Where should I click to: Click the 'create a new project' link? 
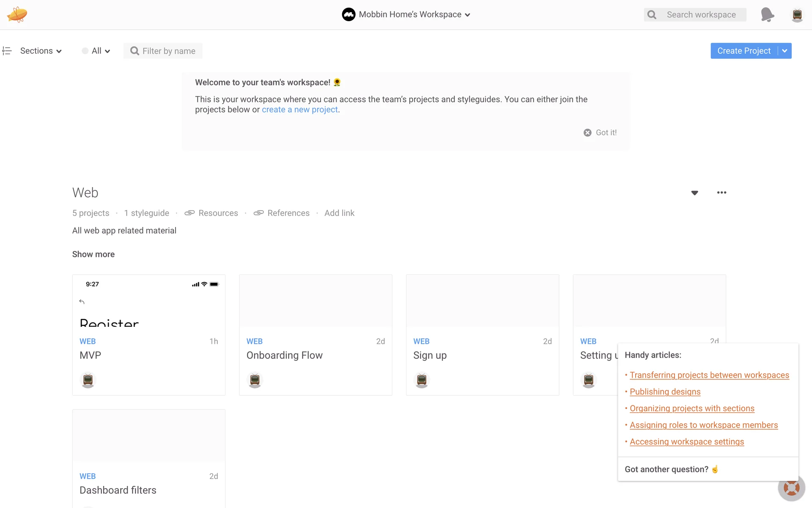[x=299, y=110]
